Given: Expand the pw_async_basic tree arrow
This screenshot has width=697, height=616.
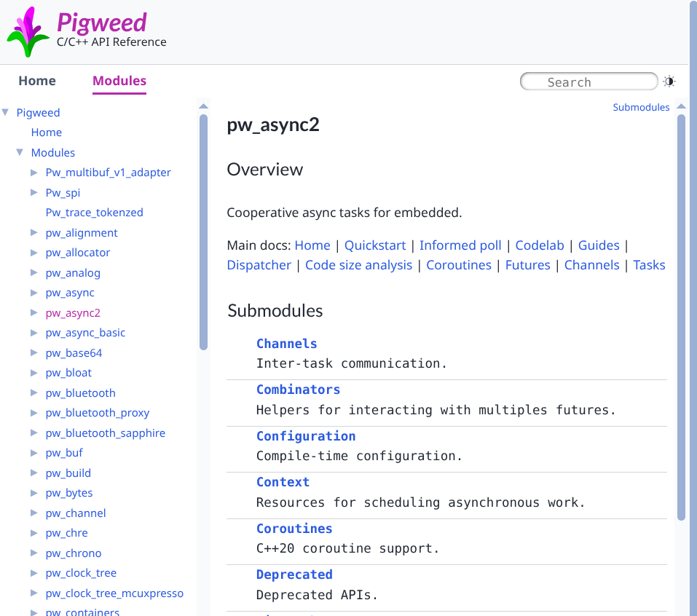Looking at the screenshot, I should (x=34, y=333).
